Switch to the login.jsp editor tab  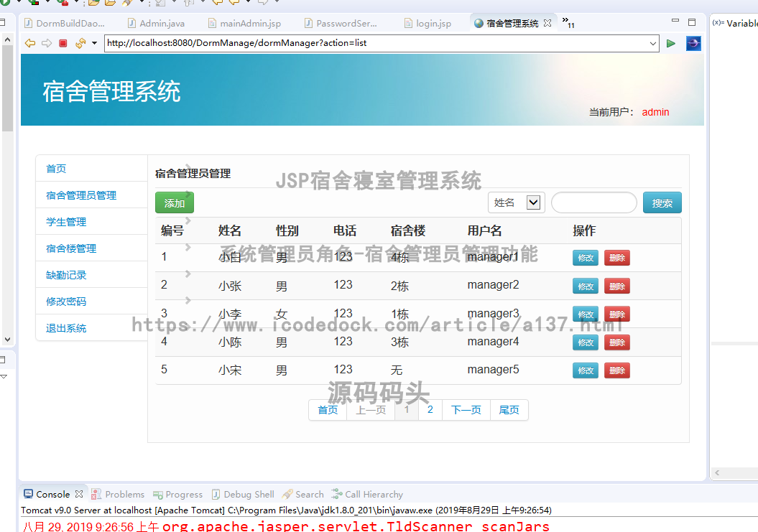(427, 22)
